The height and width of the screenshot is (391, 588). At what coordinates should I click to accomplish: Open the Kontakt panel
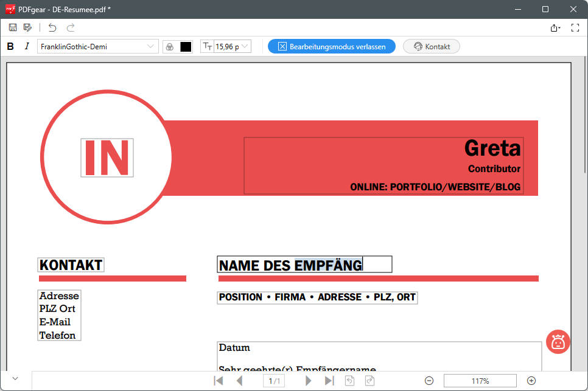coord(431,46)
